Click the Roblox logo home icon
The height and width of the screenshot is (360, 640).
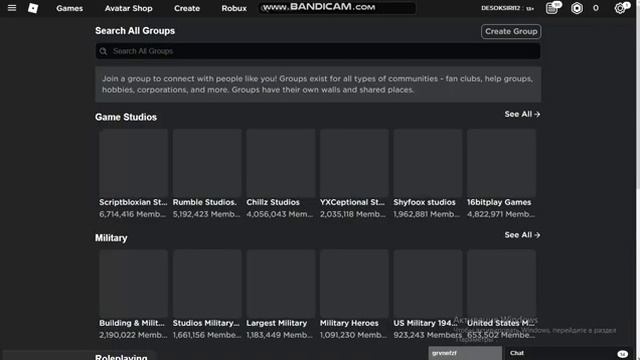pyautogui.click(x=33, y=8)
